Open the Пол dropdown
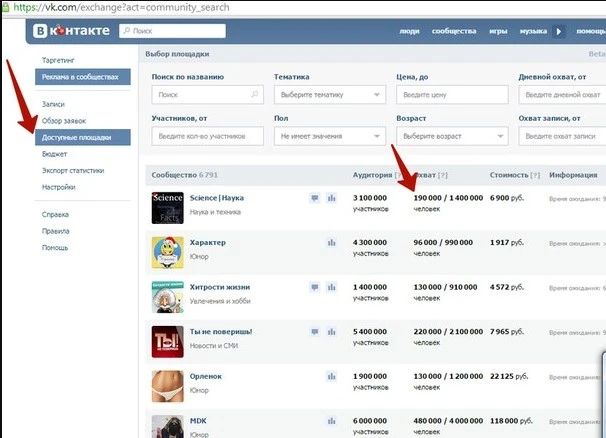 pyautogui.click(x=330, y=136)
